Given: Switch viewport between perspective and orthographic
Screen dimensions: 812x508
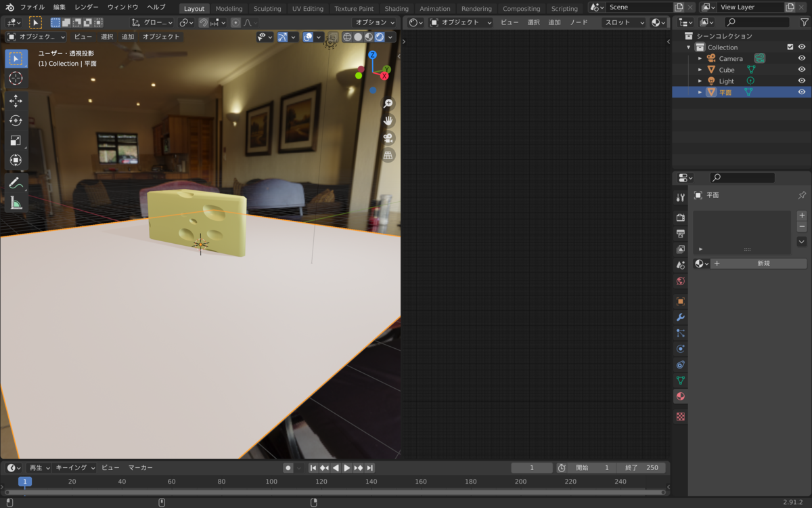Looking at the screenshot, I should point(388,156).
